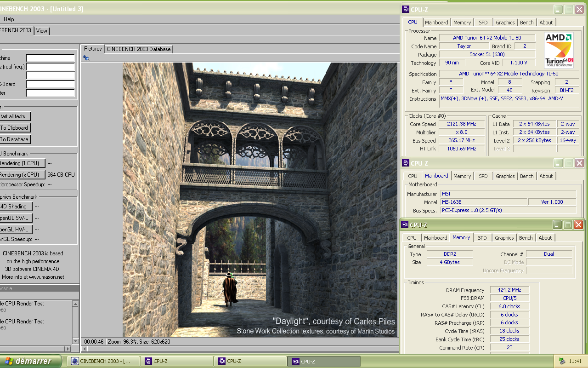This screenshot has width=588, height=368.
Task: Open the CINEBENCH 2003 Database tab
Action: (139, 49)
